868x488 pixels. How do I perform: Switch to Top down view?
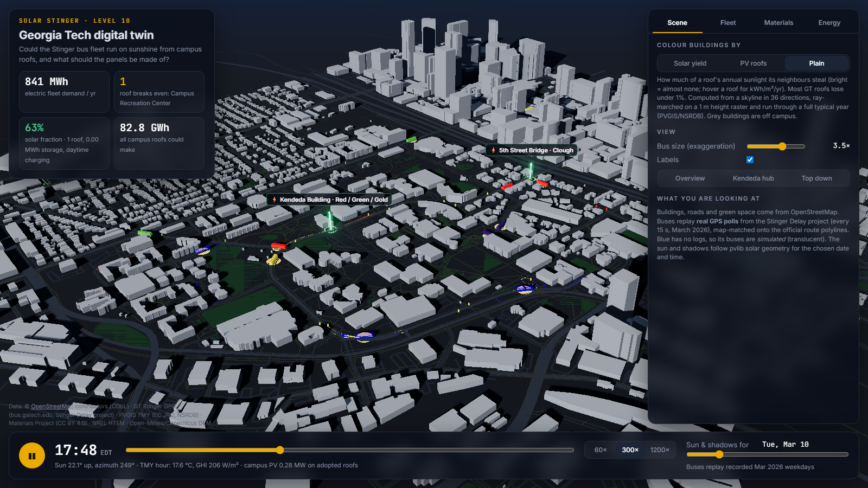(x=816, y=178)
